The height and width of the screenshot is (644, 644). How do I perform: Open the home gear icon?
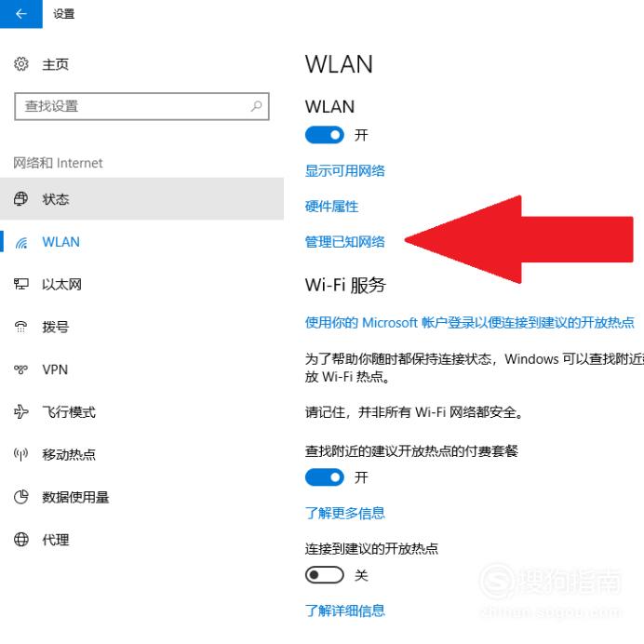[21, 64]
